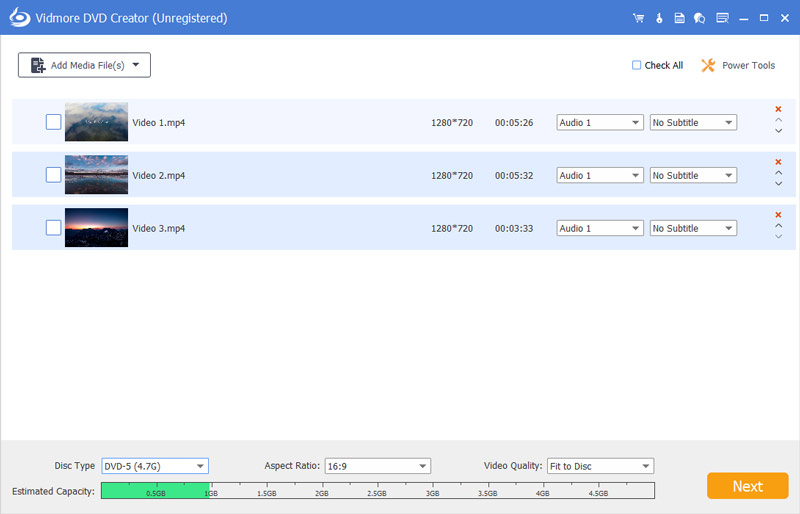This screenshot has height=514, width=800.
Task: Expand the Disc Type dropdown
Action: click(155, 466)
